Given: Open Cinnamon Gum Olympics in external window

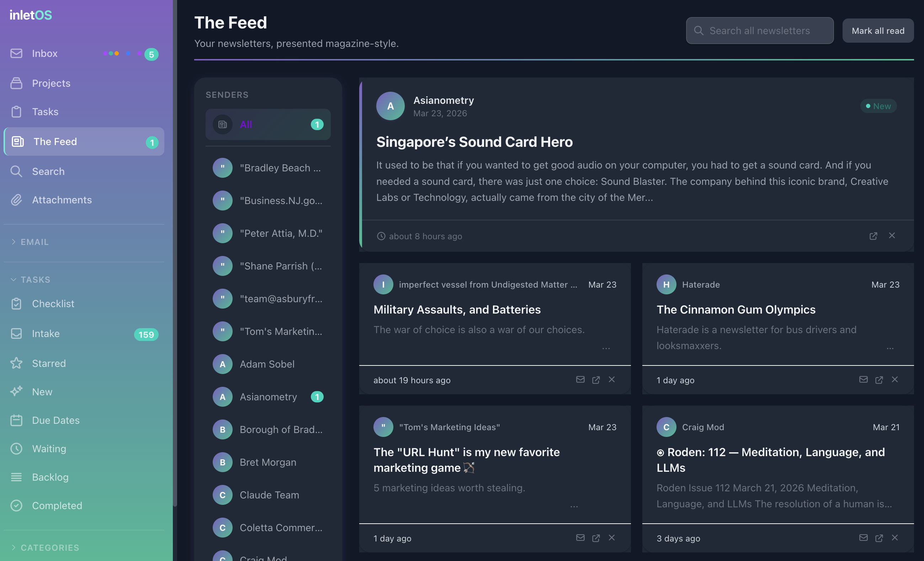Looking at the screenshot, I should (x=878, y=380).
